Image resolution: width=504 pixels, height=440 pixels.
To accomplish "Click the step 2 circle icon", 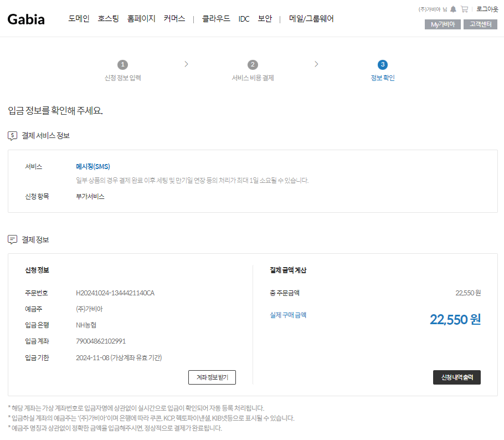I will 253,65.
